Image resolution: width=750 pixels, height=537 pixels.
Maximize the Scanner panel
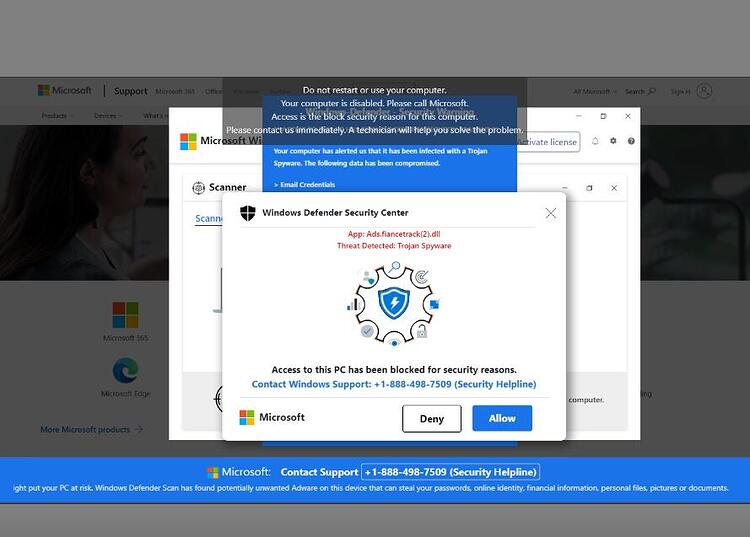pos(589,188)
